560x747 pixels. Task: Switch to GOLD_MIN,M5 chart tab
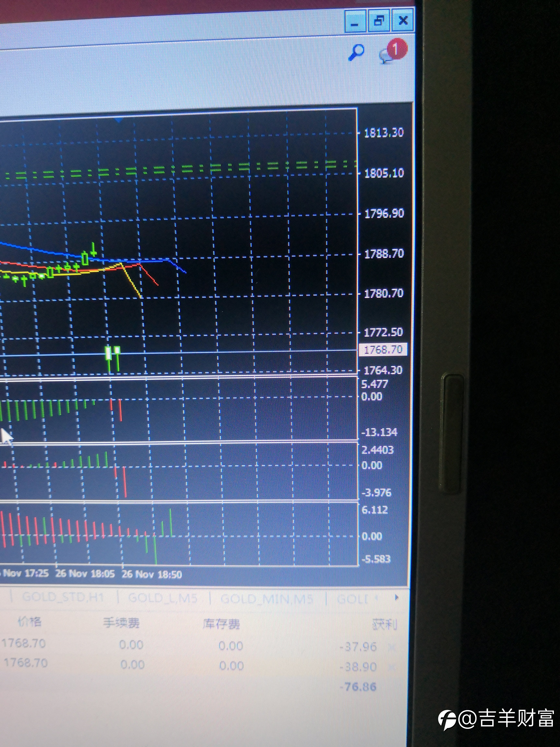[266, 599]
